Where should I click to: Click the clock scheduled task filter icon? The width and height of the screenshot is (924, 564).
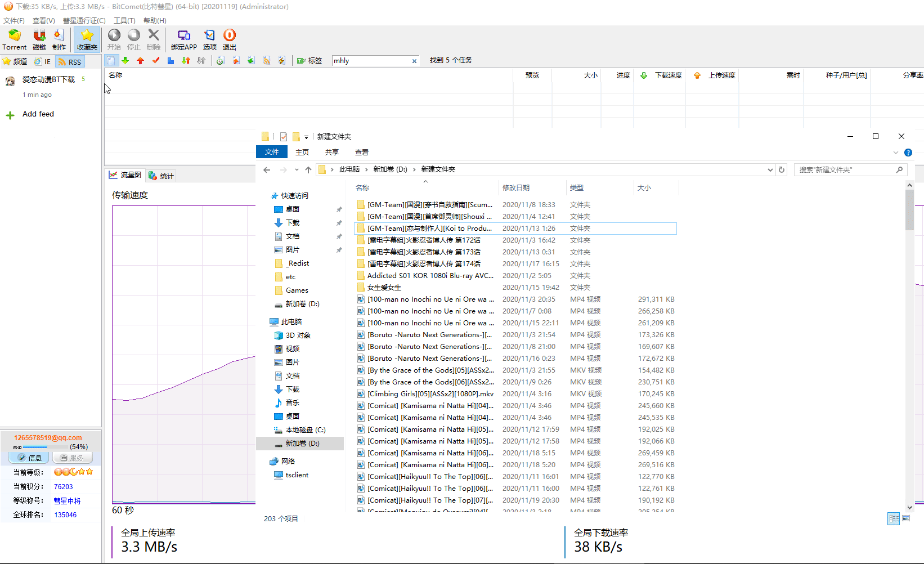pyautogui.click(x=221, y=60)
